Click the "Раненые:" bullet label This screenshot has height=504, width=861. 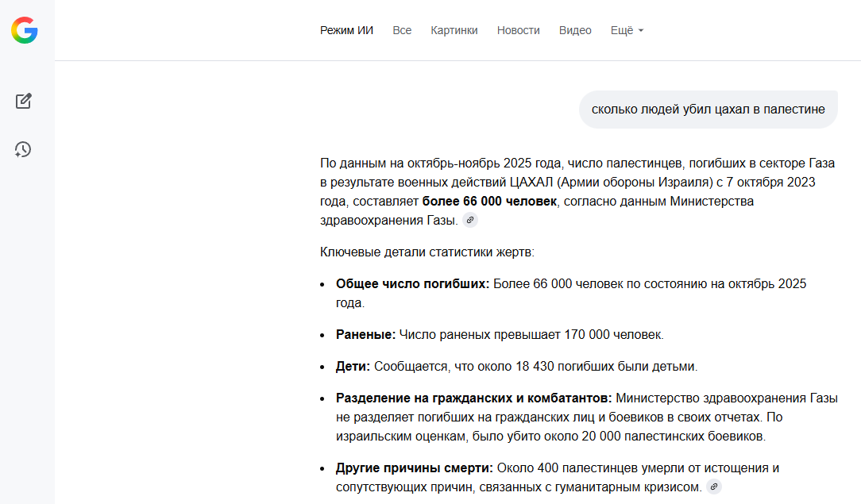click(x=365, y=335)
